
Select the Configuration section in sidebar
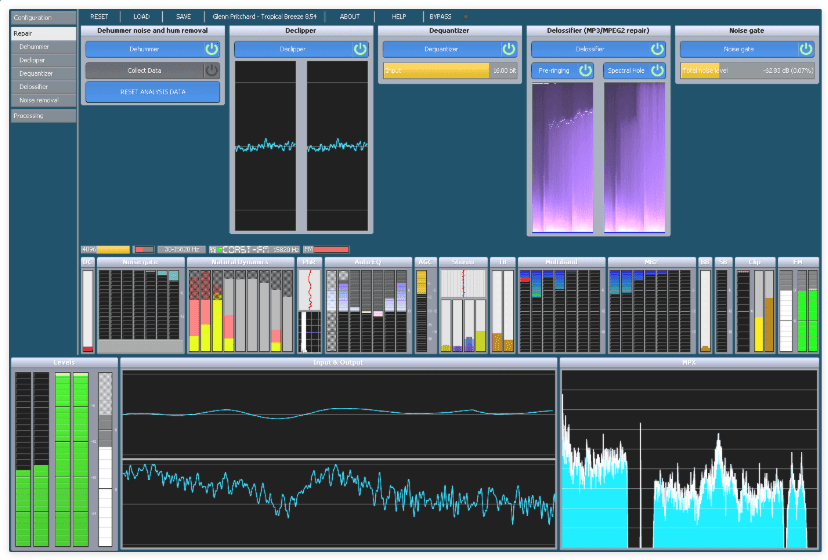[x=43, y=17]
